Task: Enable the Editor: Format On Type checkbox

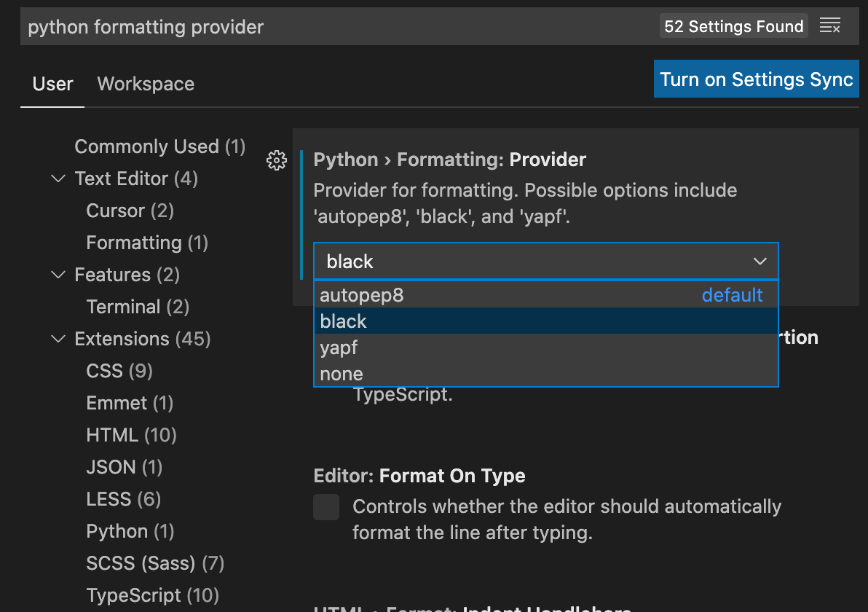Action: pyautogui.click(x=325, y=507)
